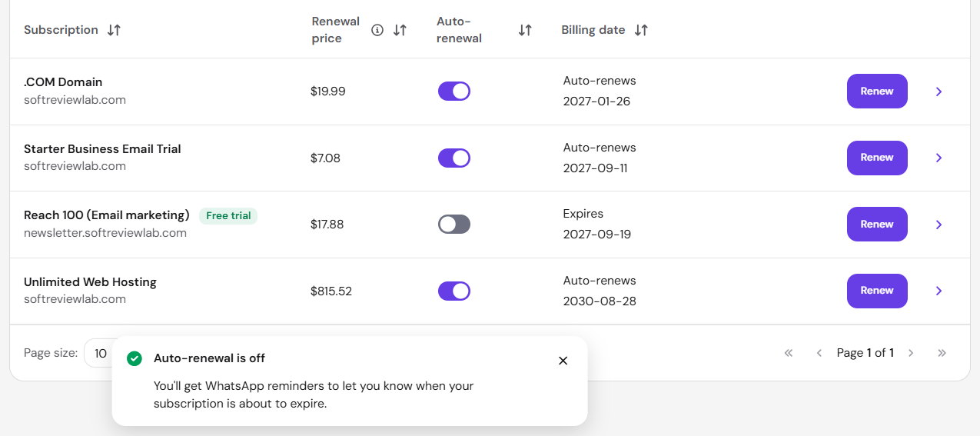Image resolution: width=980 pixels, height=436 pixels.
Task: Go to previous page arrow
Action: coord(819,353)
